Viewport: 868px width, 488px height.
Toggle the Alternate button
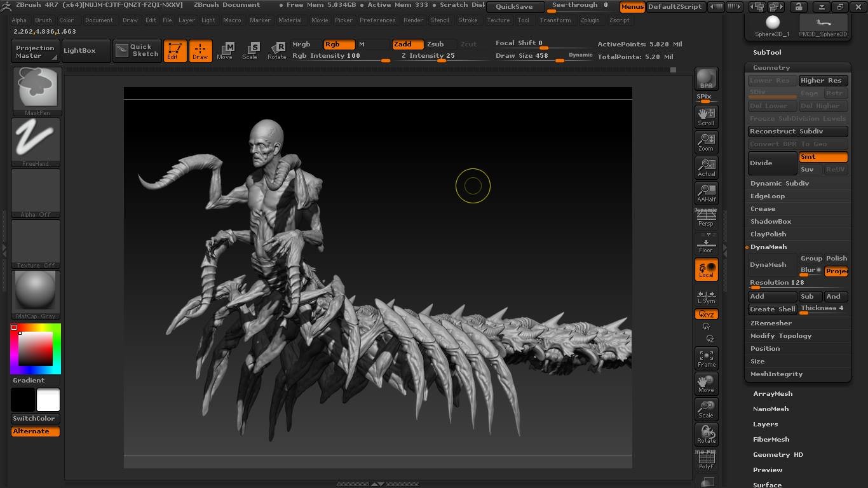click(36, 431)
